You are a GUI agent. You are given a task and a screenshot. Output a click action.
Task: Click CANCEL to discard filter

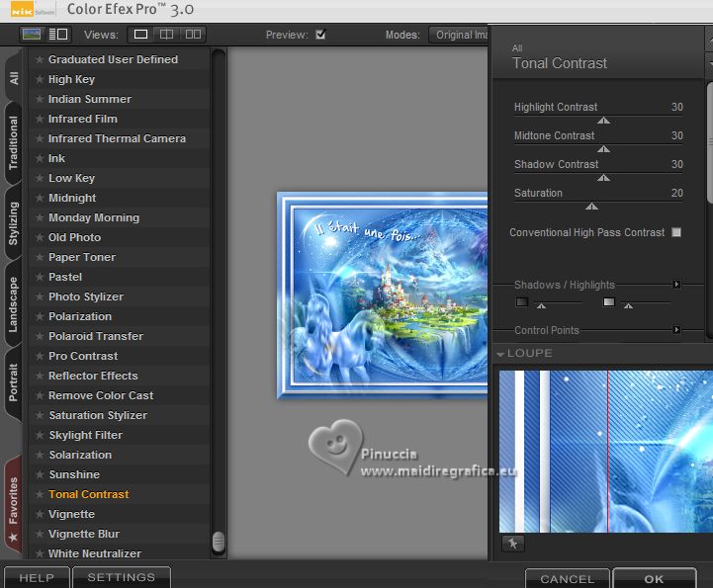click(568, 579)
